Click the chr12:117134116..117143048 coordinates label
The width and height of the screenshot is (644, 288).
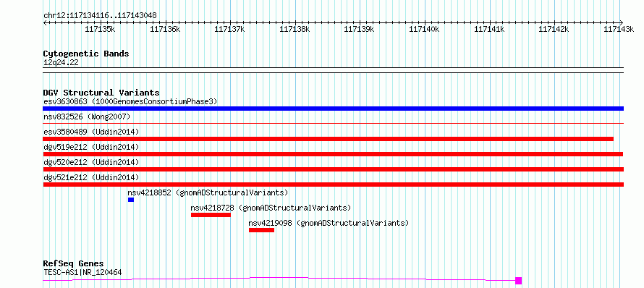100,16
